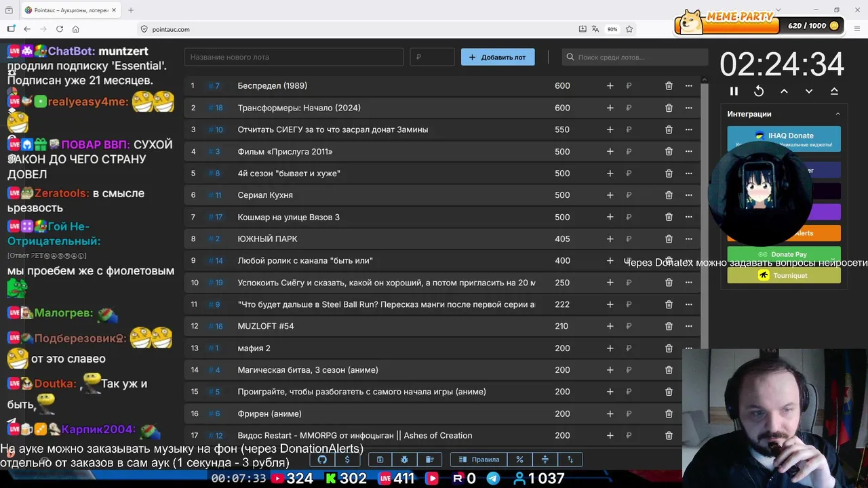Open more options for Сериал Кухня

[689, 195]
